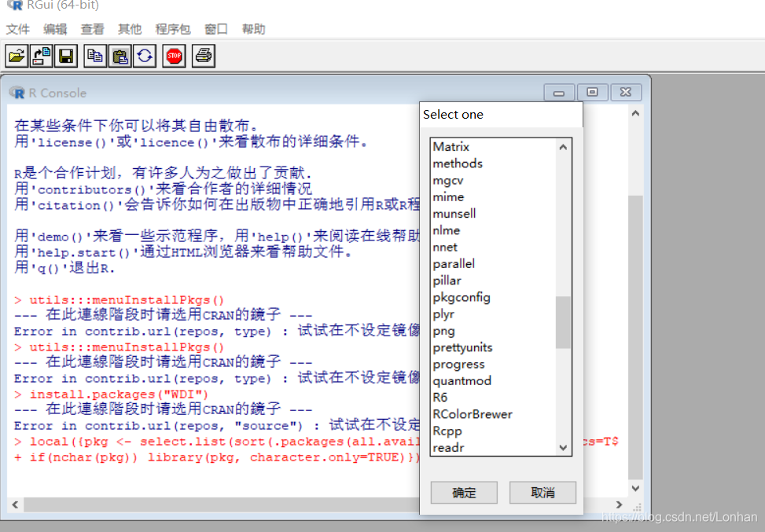Select methods in the package list
This screenshot has height=532, width=765.
[493, 163]
